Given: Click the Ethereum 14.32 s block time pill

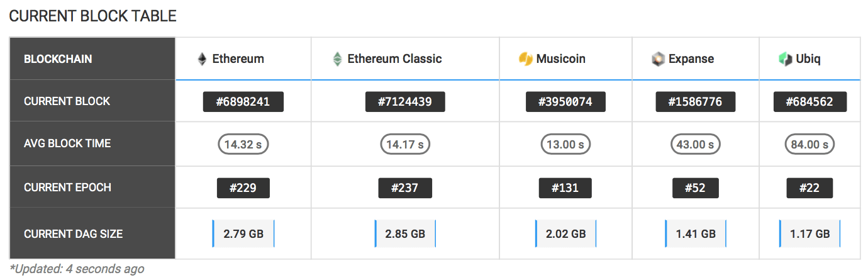Looking at the screenshot, I should click(243, 144).
